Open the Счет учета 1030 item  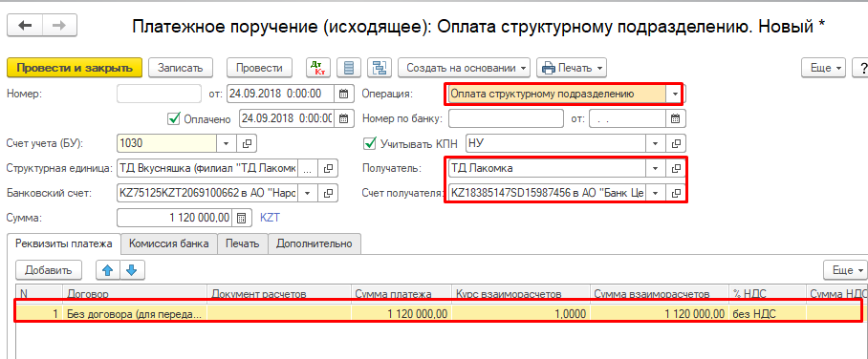click(x=248, y=143)
